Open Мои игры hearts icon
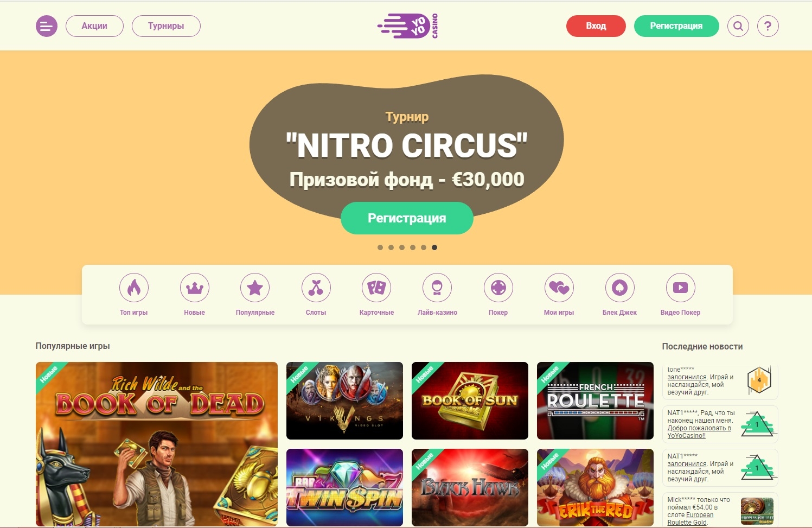 click(559, 288)
